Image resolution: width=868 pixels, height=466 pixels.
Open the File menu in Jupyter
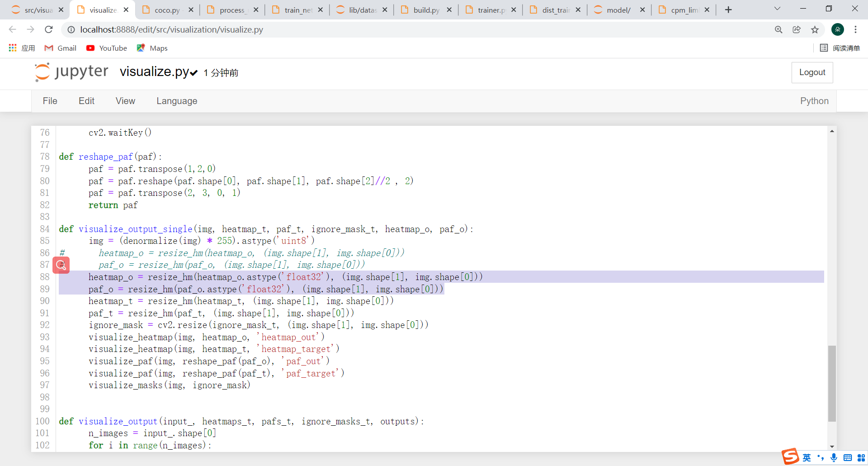coord(50,101)
